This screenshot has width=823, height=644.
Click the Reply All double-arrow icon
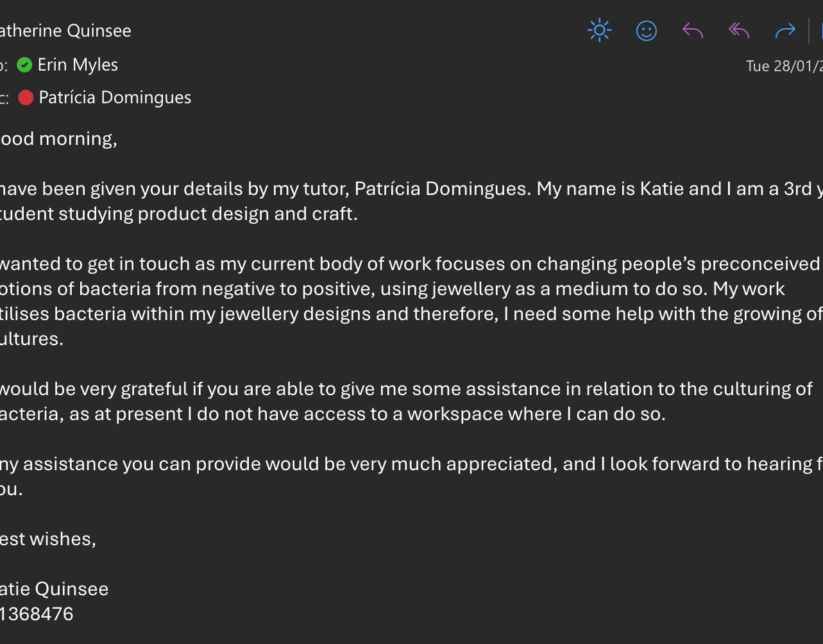click(x=739, y=31)
